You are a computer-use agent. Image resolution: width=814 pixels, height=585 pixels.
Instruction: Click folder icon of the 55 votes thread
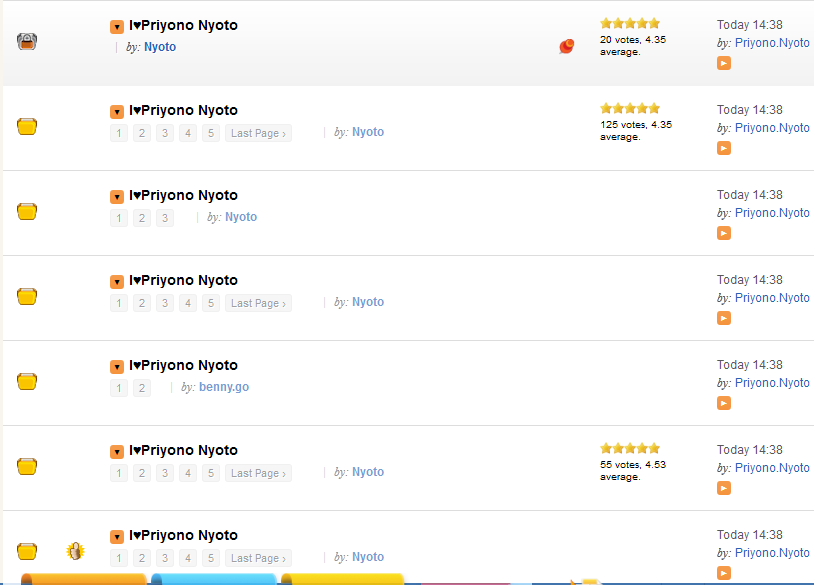tap(27, 466)
